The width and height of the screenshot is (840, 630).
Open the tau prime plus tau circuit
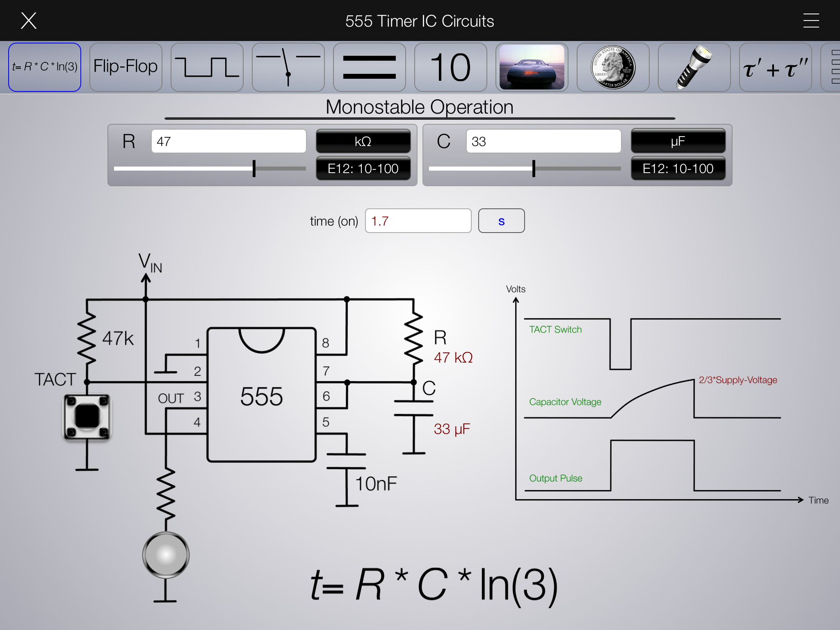click(x=775, y=67)
